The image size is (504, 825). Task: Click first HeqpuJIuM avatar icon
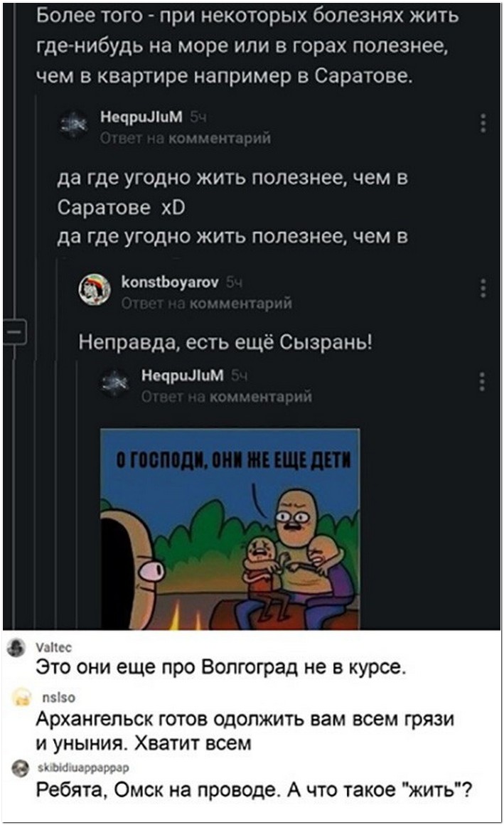click(x=73, y=124)
